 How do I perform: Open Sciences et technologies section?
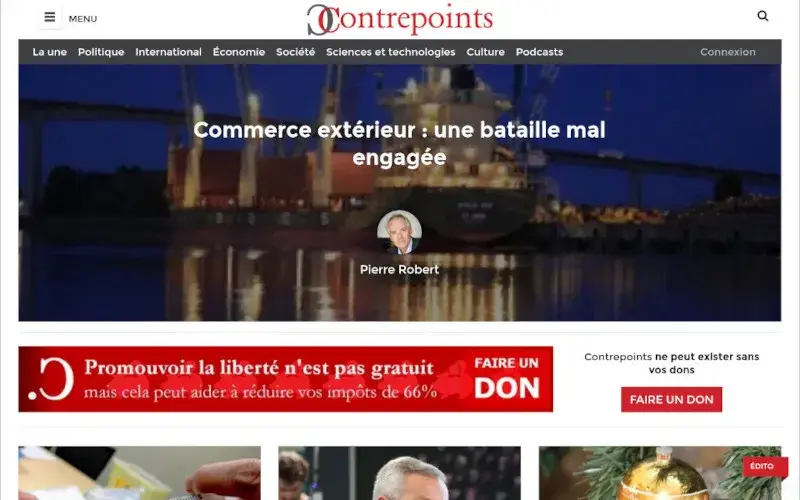coord(390,52)
